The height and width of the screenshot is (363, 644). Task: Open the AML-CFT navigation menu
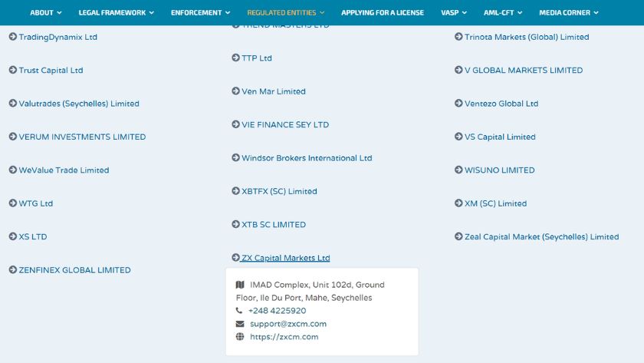pyautogui.click(x=503, y=13)
